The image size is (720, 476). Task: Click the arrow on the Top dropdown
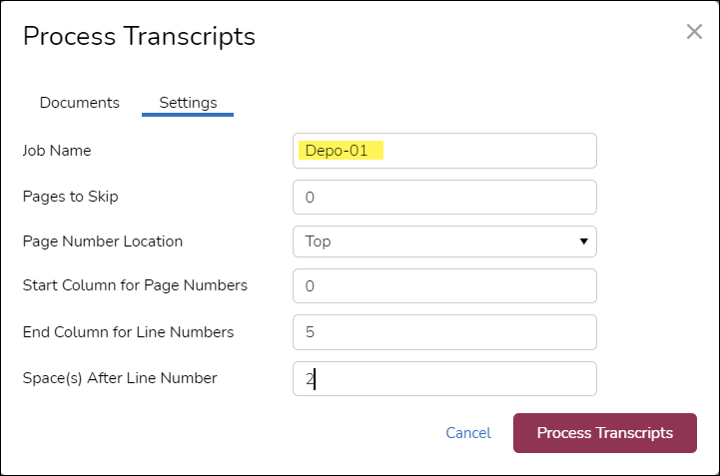(583, 242)
